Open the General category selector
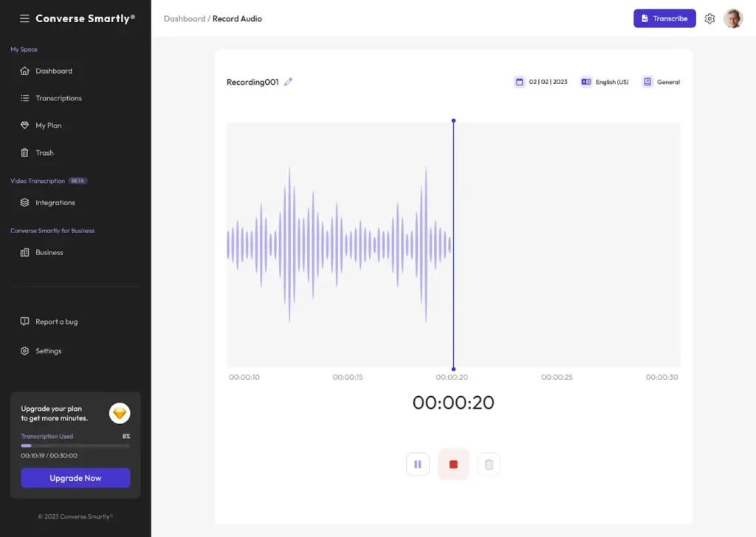The height and width of the screenshot is (537, 756). click(661, 82)
